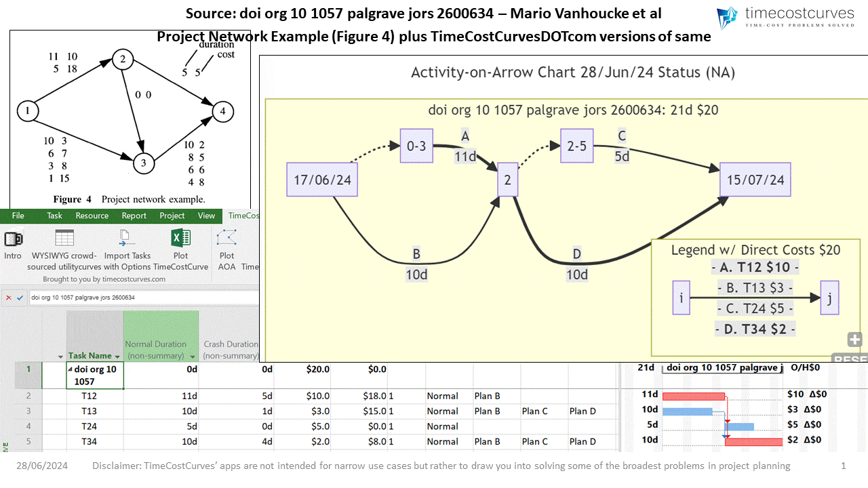Viewport: 868px width, 488px height.
Task: Click the 0-3 node in the AOA chart
Action: [416, 146]
